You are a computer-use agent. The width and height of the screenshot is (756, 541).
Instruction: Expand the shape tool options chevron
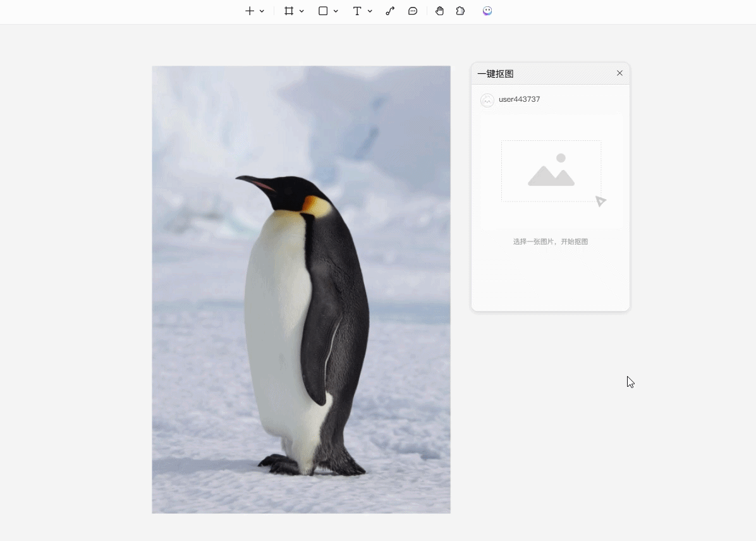(x=336, y=11)
